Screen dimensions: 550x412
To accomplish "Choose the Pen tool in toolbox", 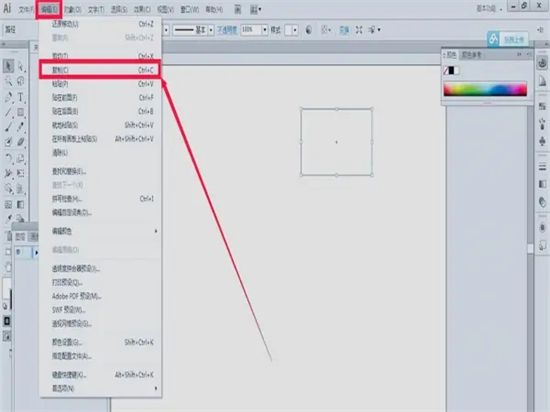I will [8, 97].
